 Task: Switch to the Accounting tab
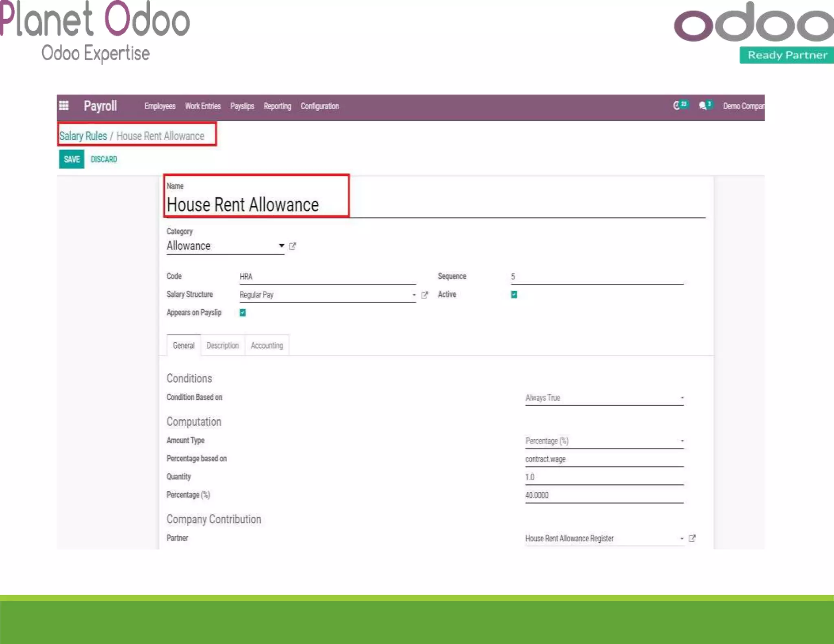tap(267, 345)
